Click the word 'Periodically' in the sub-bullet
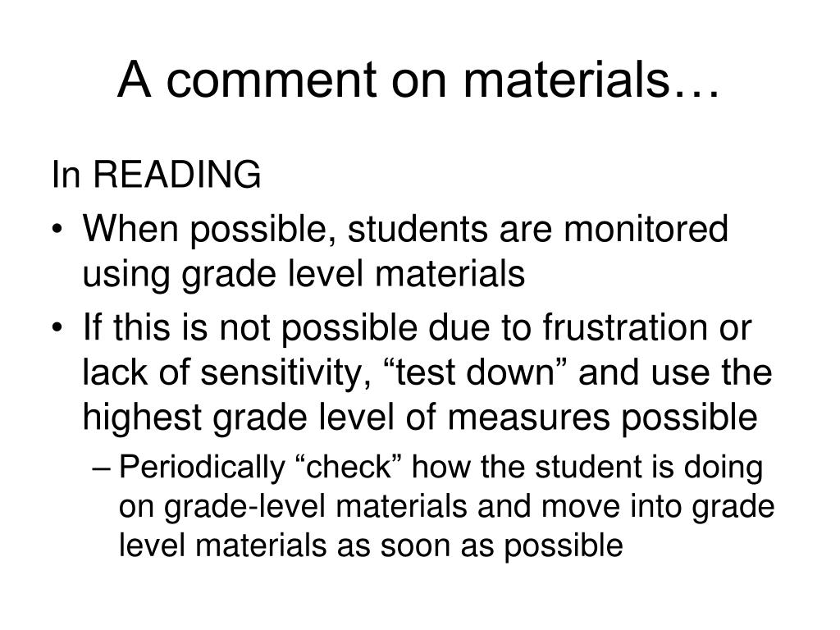The image size is (840, 630). click(x=202, y=467)
